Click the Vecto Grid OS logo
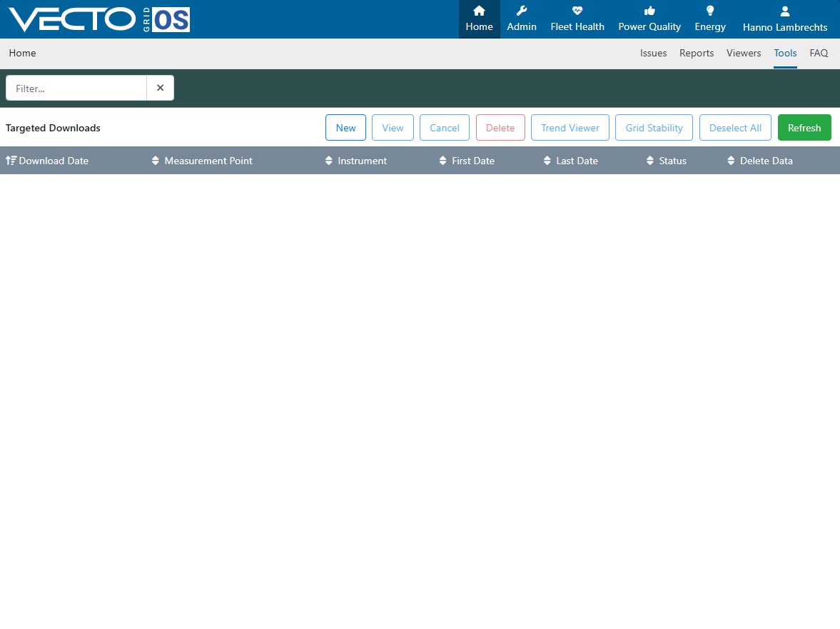840x629 pixels. (99, 20)
